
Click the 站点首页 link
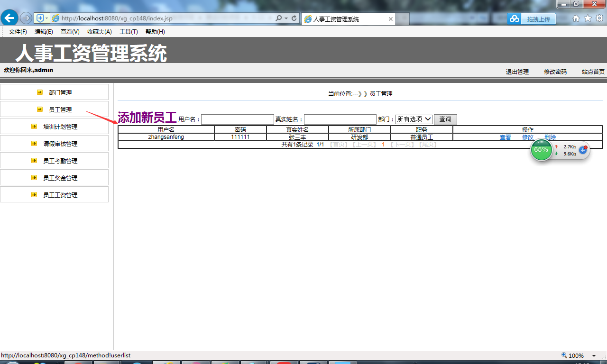coord(593,72)
